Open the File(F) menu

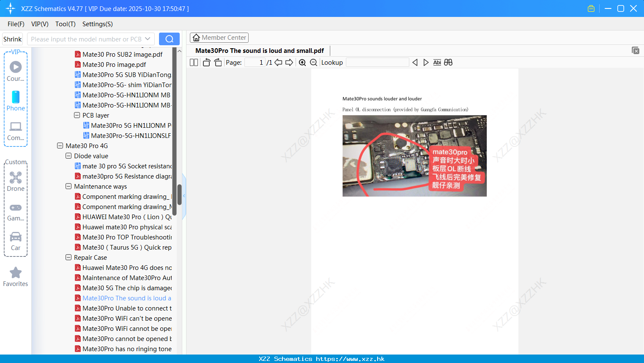pyautogui.click(x=16, y=24)
